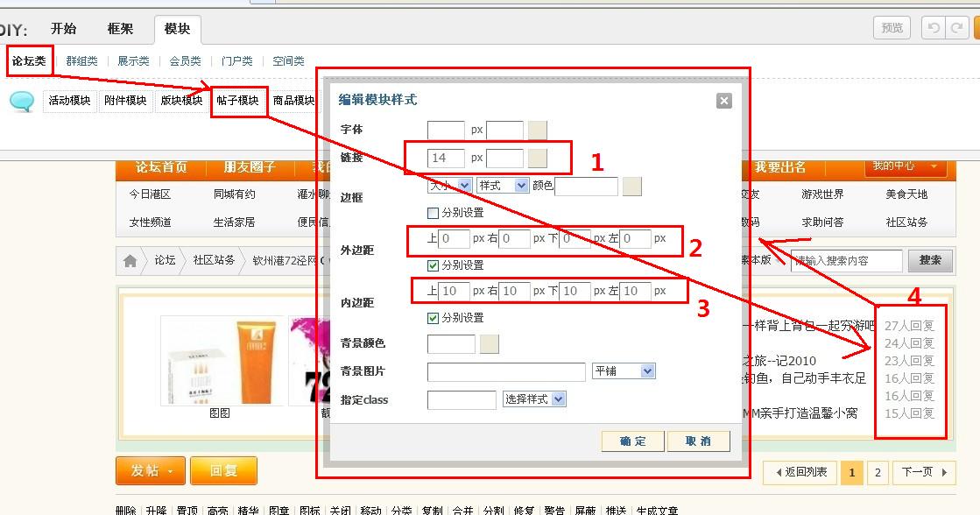
Task: Switch to the 开始 tab
Action: (63, 29)
